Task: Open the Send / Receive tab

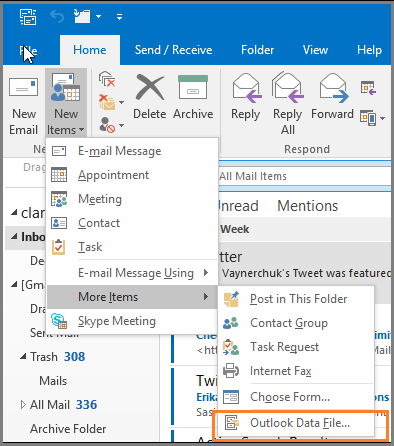Action: coord(173,50)
